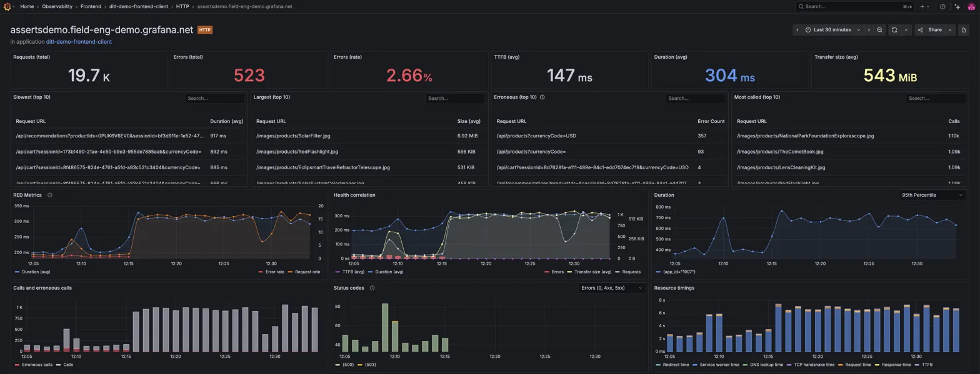
Task: Focus the top Grafana search bar
Action: 854,6
